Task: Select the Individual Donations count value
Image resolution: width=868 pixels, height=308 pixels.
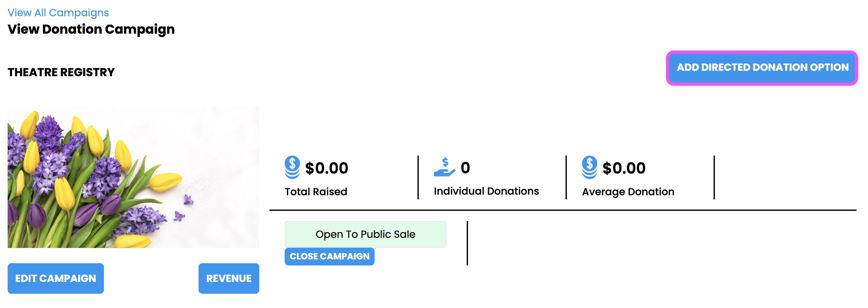Action: [465, 168]
